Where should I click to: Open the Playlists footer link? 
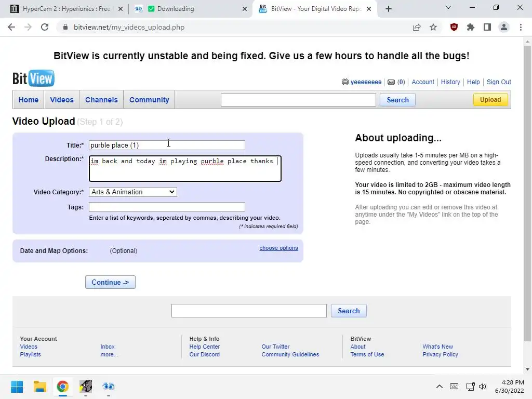[x=30, y=354]
